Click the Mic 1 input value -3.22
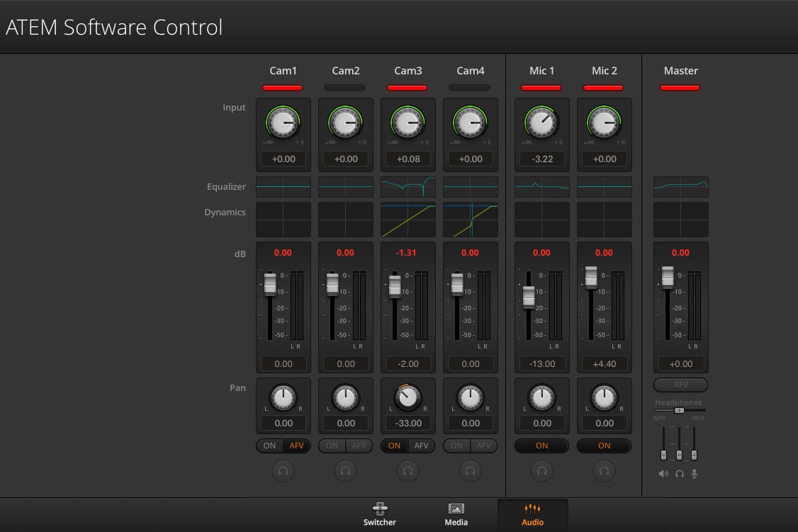 (541, 159)
